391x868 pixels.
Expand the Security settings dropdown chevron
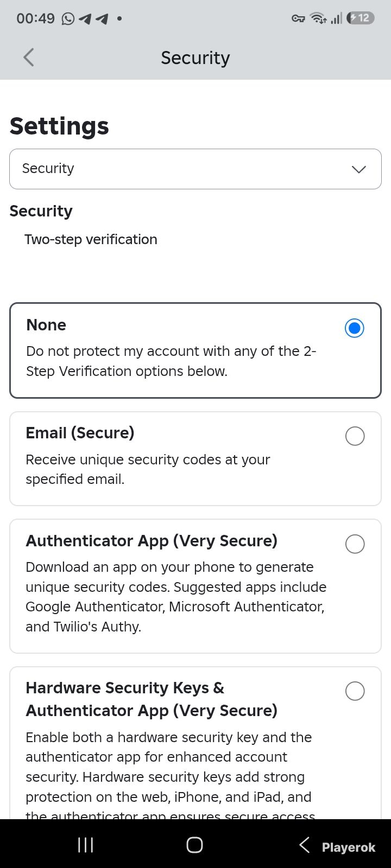pyautogui.click(x=359, y=169)
